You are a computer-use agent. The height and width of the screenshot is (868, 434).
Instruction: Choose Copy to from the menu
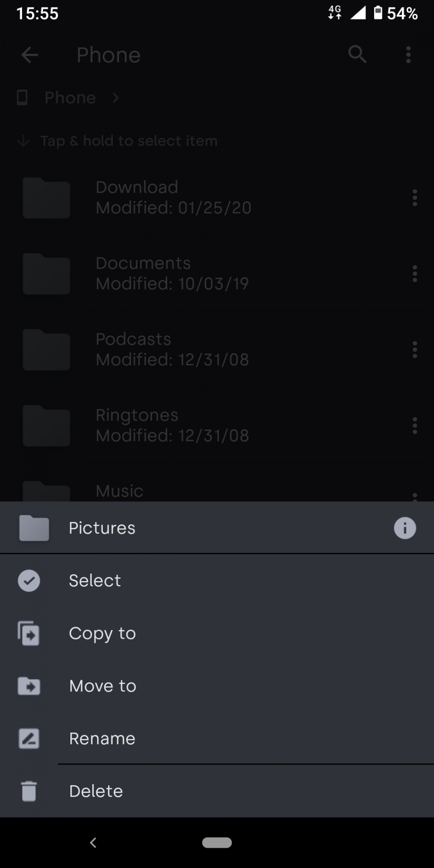(102, 633)
